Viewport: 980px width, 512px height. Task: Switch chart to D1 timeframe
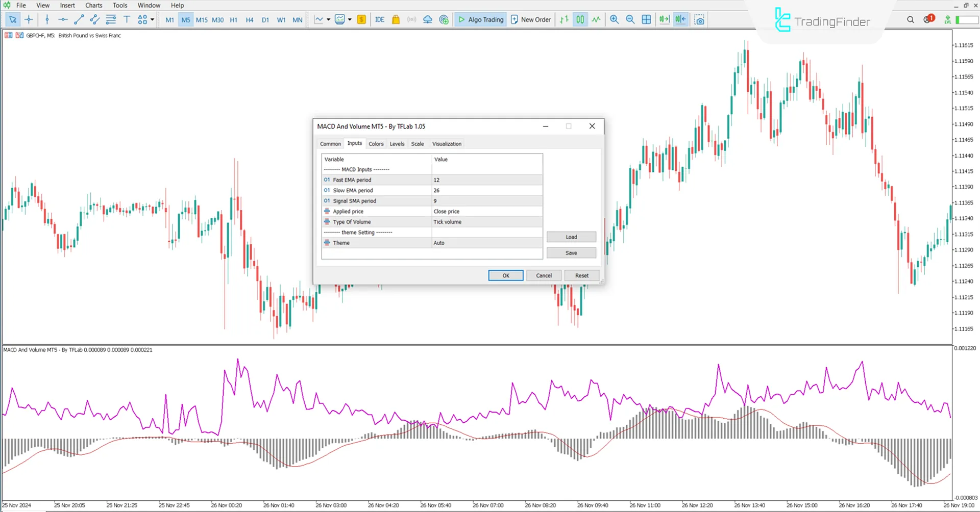coord(265,20)
